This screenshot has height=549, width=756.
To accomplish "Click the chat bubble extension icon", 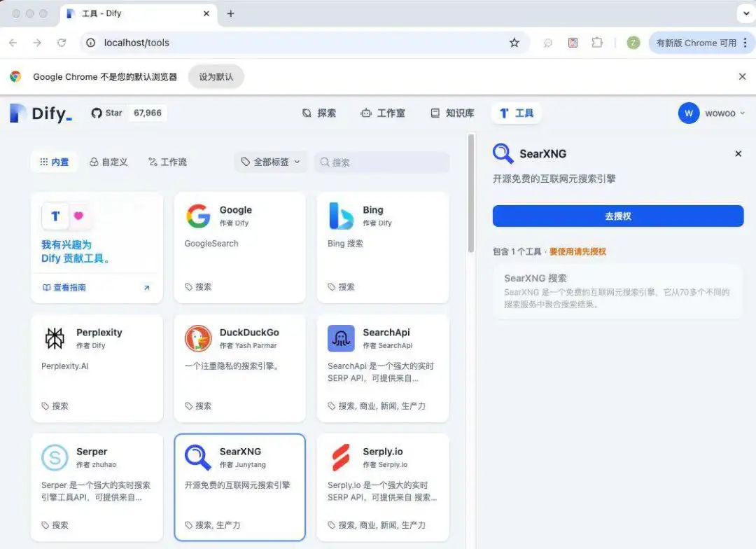I will point(547,43).
